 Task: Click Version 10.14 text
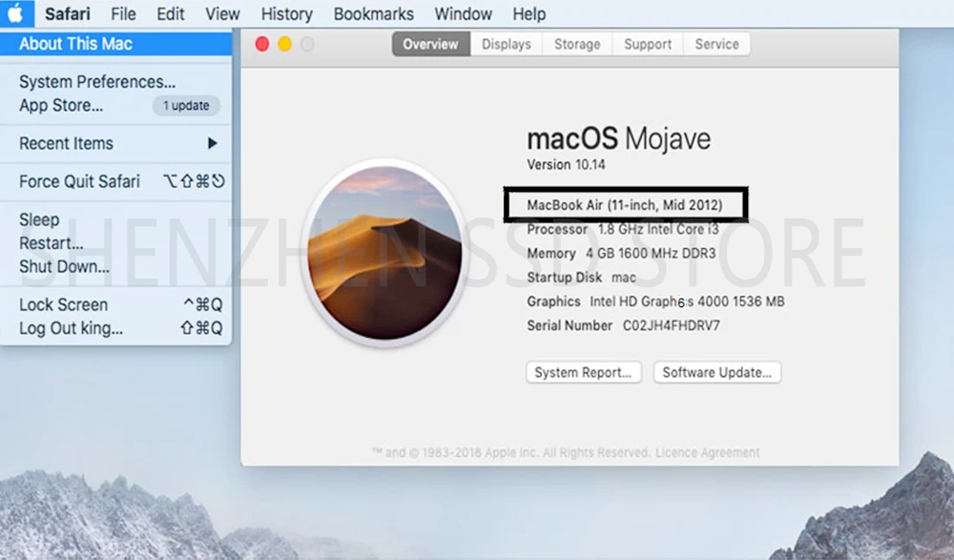[566, 165]
